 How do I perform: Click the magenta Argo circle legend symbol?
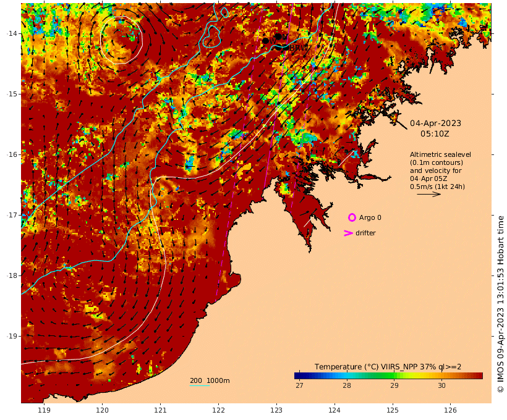352,217
